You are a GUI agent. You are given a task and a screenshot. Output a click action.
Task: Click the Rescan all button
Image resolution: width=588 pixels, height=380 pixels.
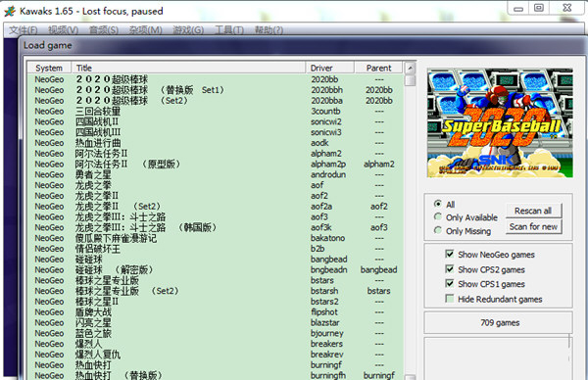point(533,211)
